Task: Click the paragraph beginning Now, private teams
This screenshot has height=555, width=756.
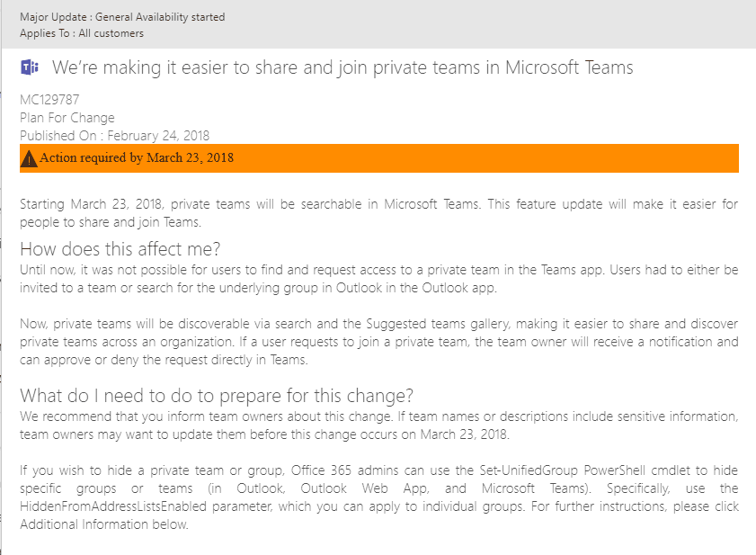Action: click(x=378, y=342)
